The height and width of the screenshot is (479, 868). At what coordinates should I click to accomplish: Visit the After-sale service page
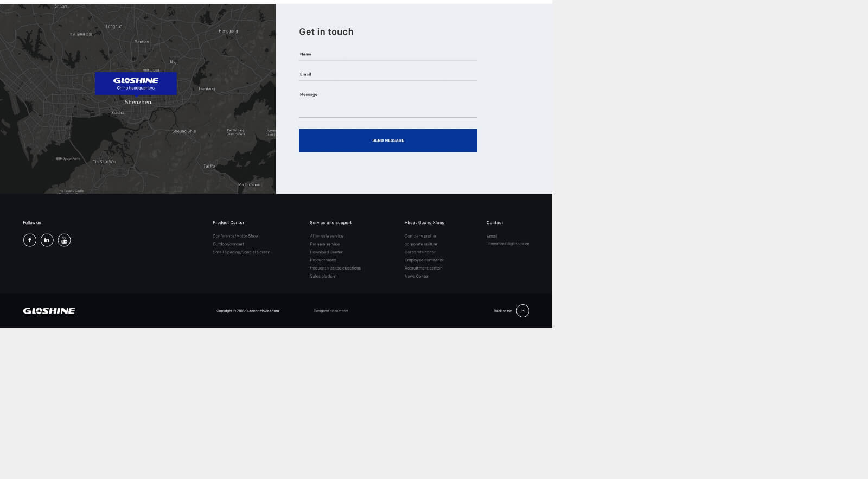click(x=327, y=236)
